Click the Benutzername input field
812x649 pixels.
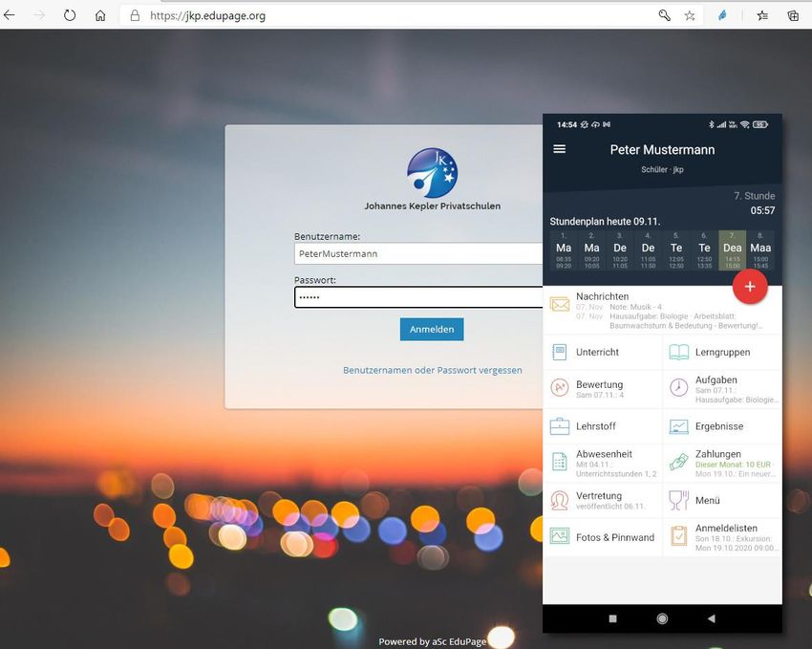(x=418, y=253)
